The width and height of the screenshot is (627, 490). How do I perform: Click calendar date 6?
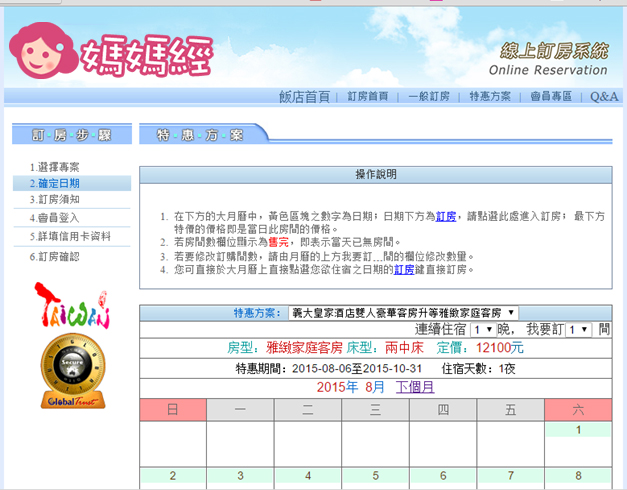coord(443,476)
